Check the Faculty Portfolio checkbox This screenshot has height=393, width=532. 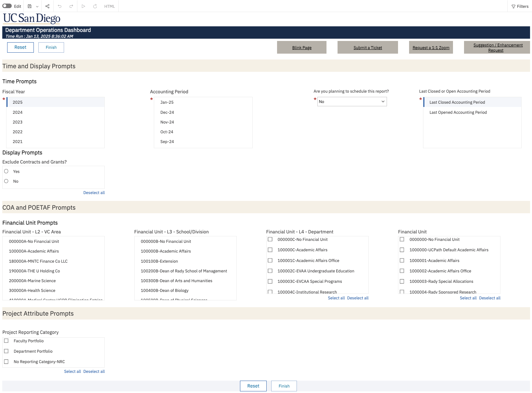pos(6,341)
